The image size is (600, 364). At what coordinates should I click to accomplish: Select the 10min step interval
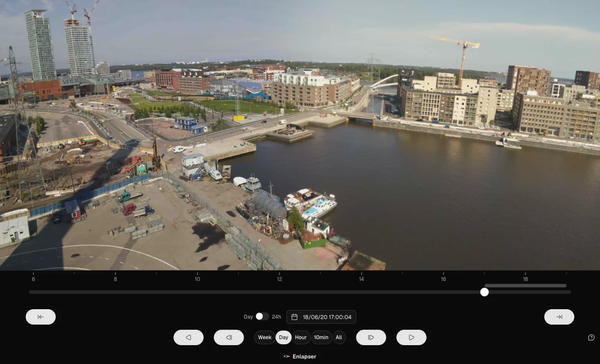coord(321,337)
